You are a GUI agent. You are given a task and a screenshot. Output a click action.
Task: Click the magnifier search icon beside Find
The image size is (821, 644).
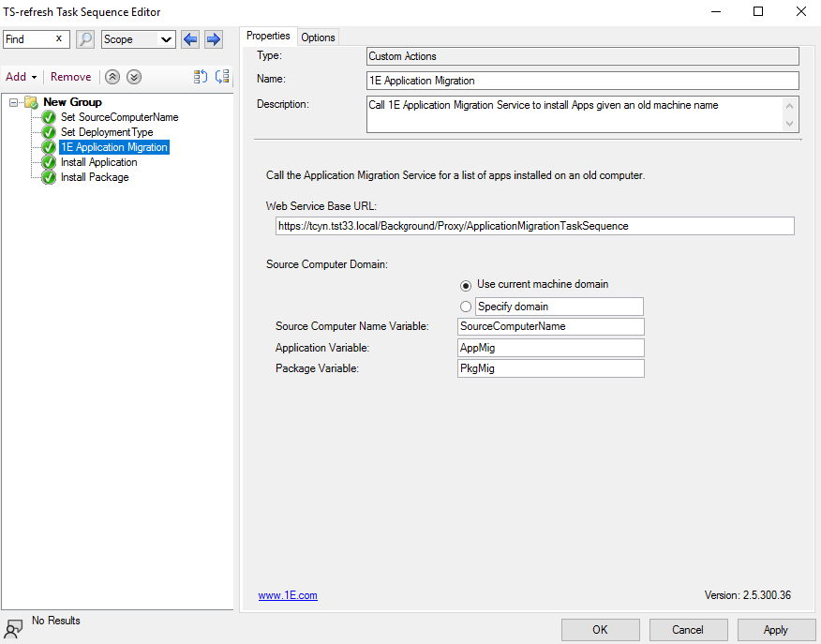pyautogui.click(x=85, y=39)
